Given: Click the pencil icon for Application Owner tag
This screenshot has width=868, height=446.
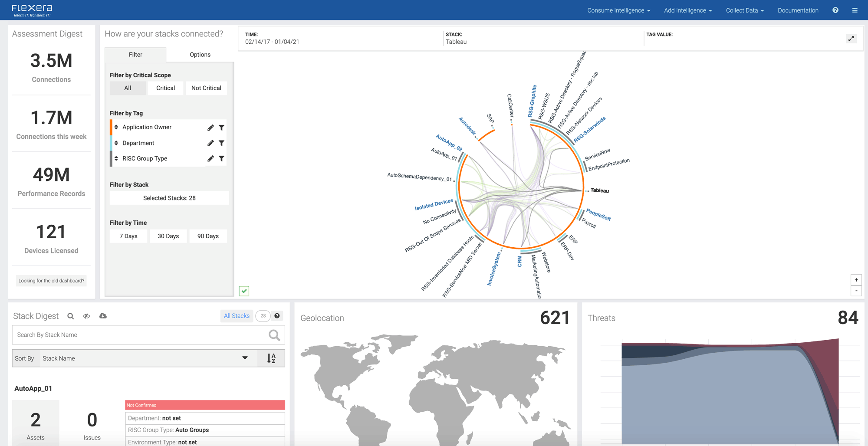Looking at the screenshot, I should pos(210,128).
